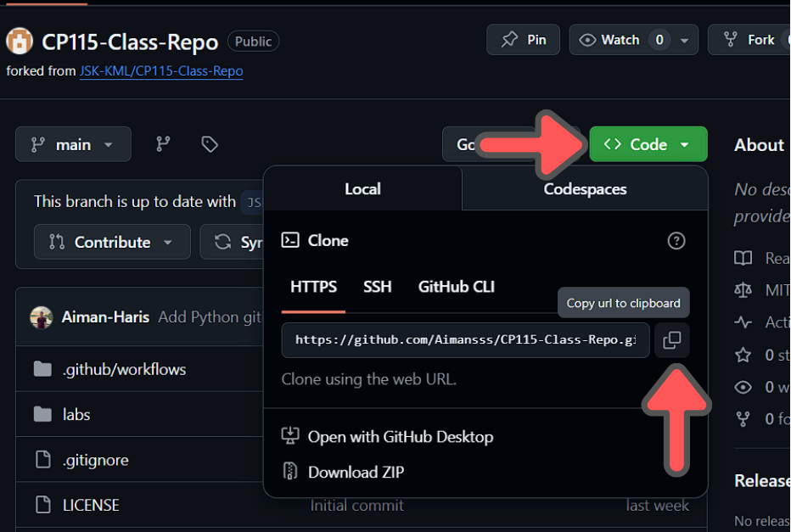The width and height of the screenshot is (791, 532).
Task: Click the Fork button
Action: (749, 40)
